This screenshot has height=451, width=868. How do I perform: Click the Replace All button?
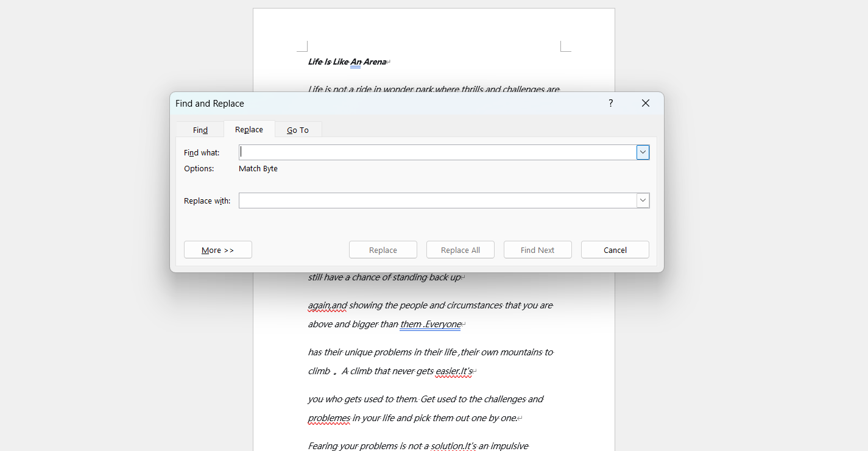coord(460,249)
